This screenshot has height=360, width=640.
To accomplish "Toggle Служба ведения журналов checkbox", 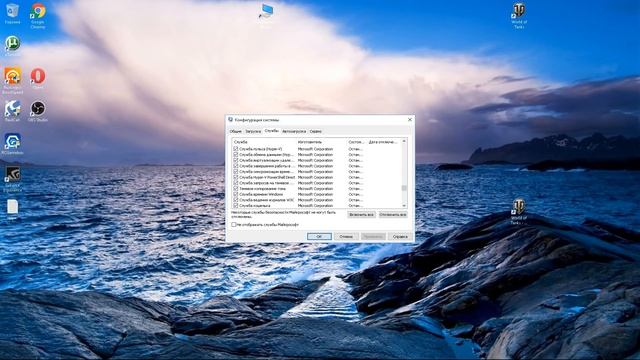I will point(236,200).
